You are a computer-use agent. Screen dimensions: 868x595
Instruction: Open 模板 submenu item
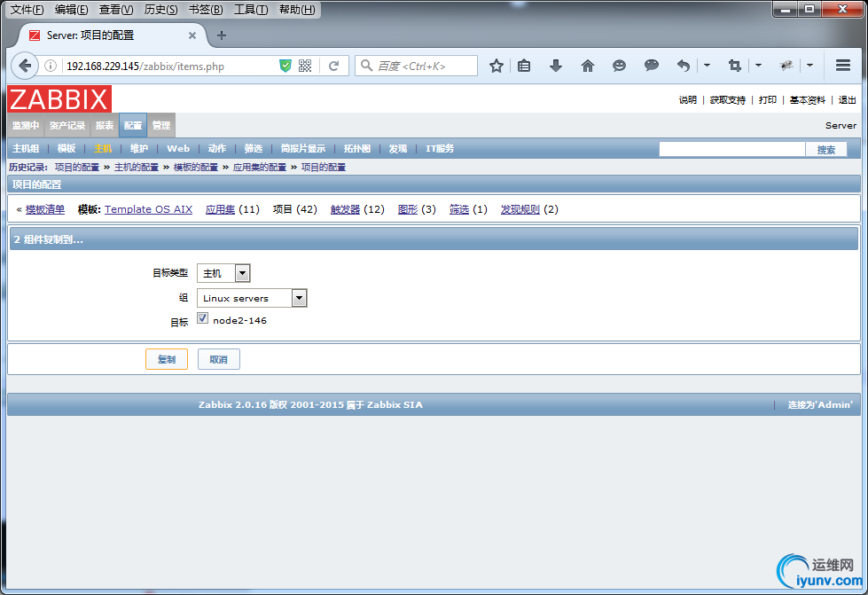click(x=66, y=148)
